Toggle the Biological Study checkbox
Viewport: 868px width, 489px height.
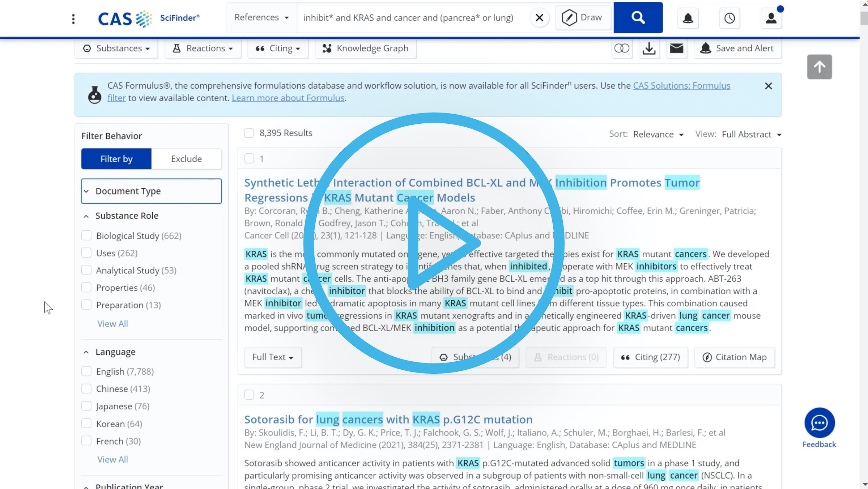pos(86,235)
